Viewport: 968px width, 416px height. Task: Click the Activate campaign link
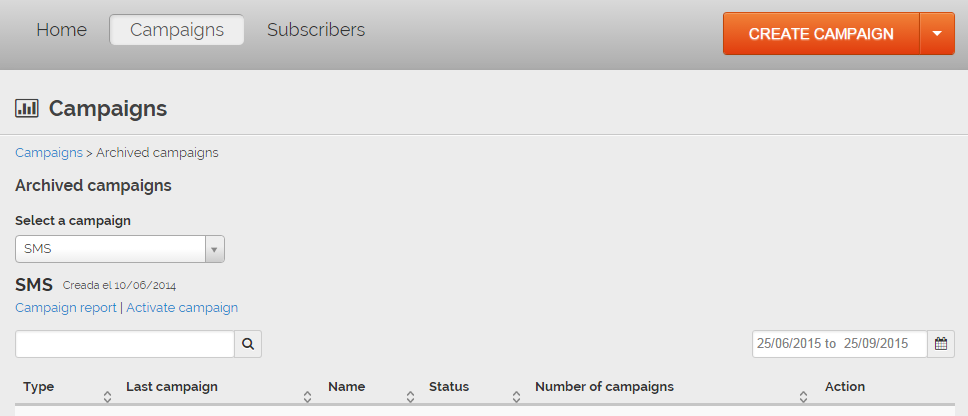(x=182, y=308)
